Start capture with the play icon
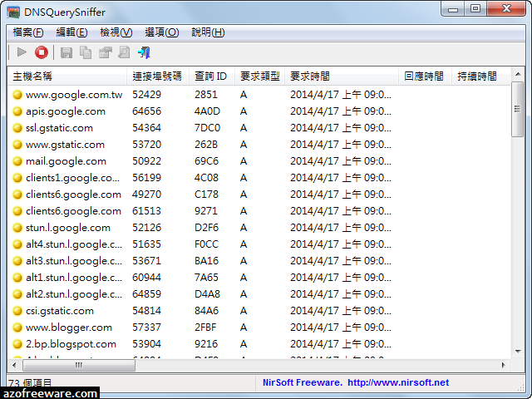Viewport: 532px width, 399px height. point(22,52)
